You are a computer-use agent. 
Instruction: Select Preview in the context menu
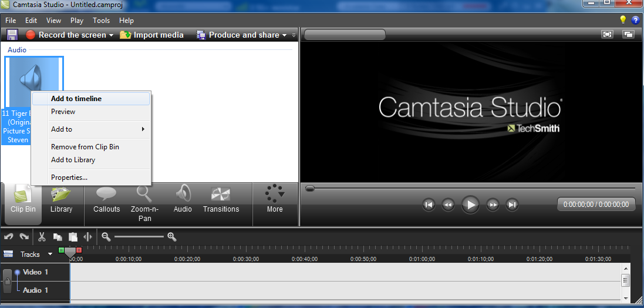click(x=91, y=112)
